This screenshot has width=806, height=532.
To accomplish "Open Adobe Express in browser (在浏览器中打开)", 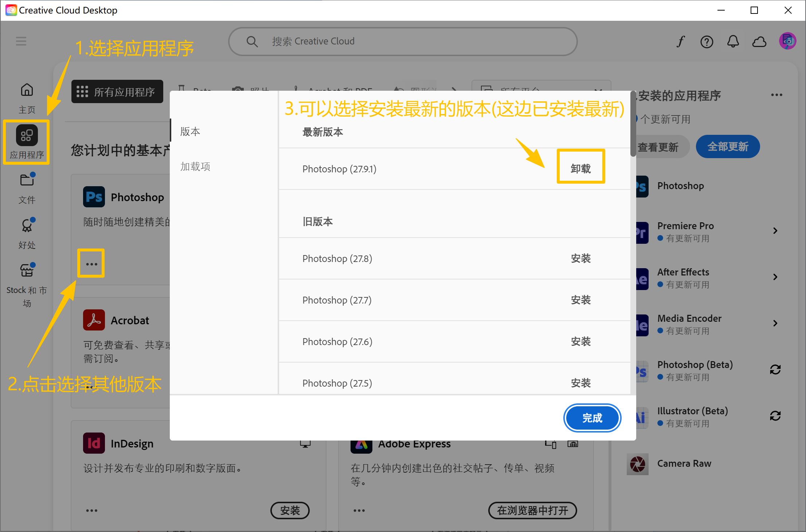I will click(x=532, y=511).
